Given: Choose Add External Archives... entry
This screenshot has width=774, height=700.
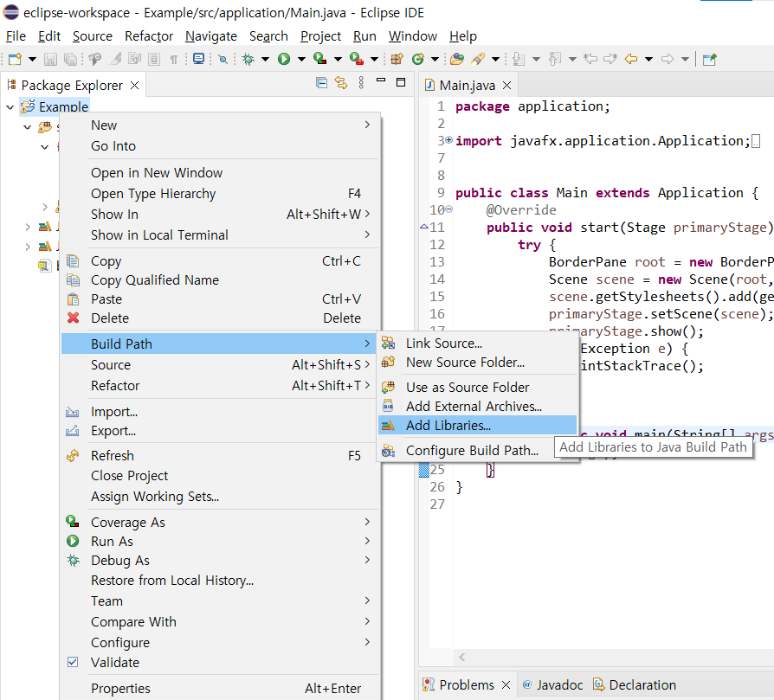Looking at the screenshot, I should (x=477, y=407).
